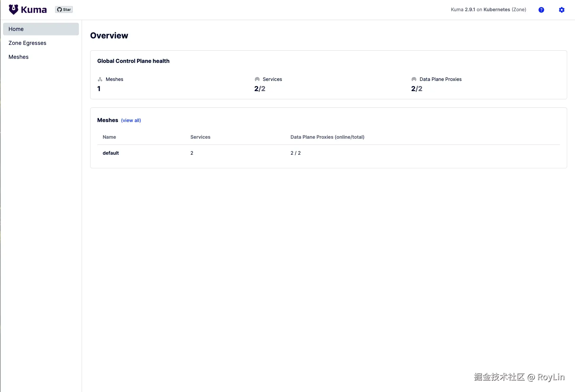Click the GitHub Star button
The height and width of the screenshot is (392, 575).
tap(64, 10)
